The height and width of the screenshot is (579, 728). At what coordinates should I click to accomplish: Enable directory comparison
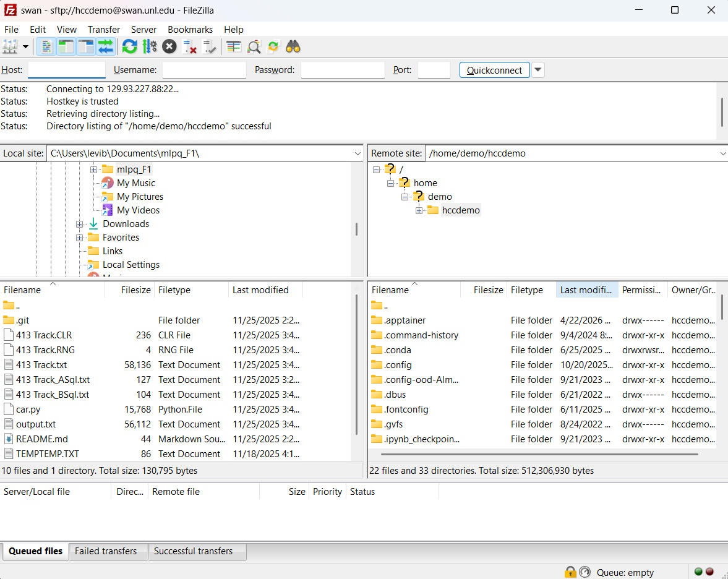pyautogui.click(x=254, y=46)
